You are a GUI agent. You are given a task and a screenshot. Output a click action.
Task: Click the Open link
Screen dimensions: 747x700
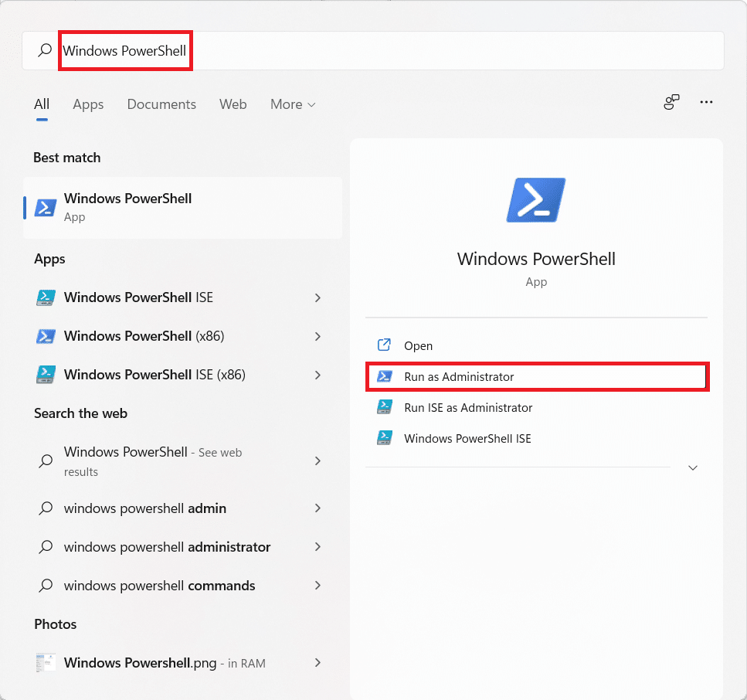pos(420,345)
